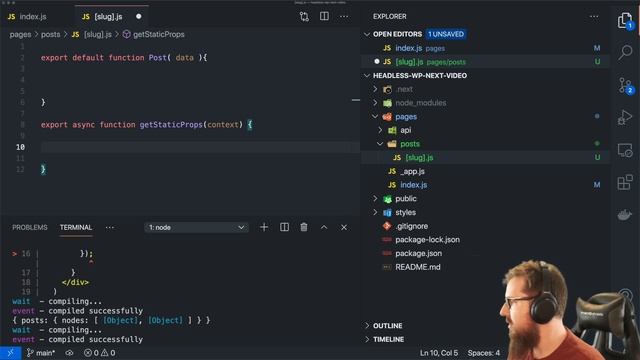Open the Search view in activity bar

pyautogui.click(x=625, y=52)
